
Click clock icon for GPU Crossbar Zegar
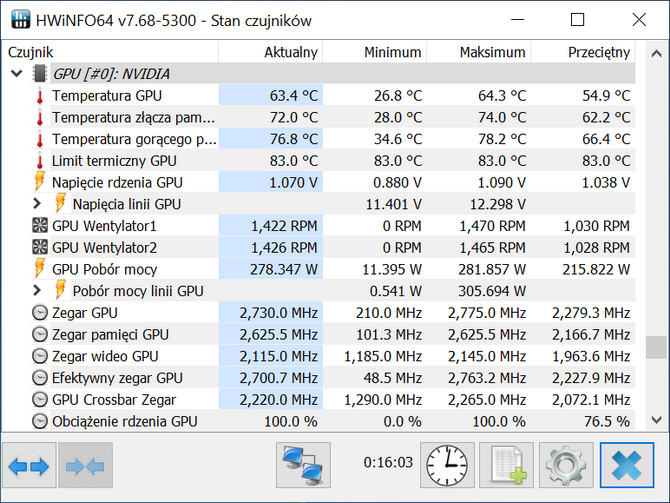coord(40,400)
